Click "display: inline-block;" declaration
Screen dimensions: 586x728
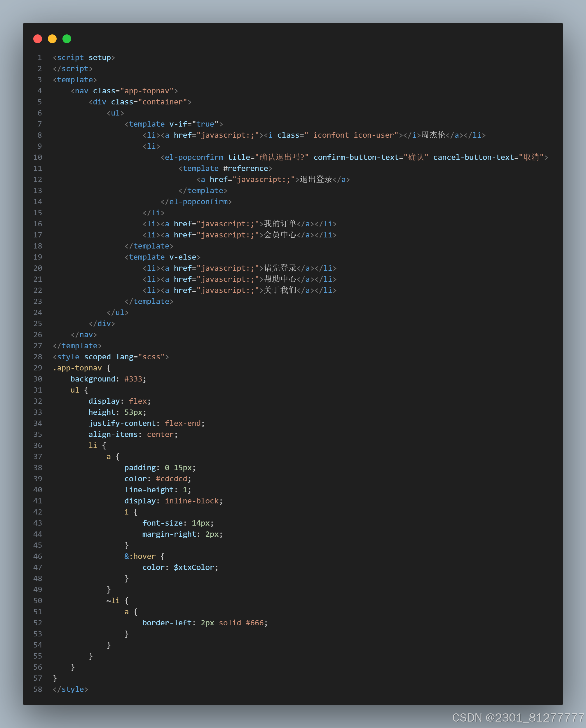click(174, 501)
